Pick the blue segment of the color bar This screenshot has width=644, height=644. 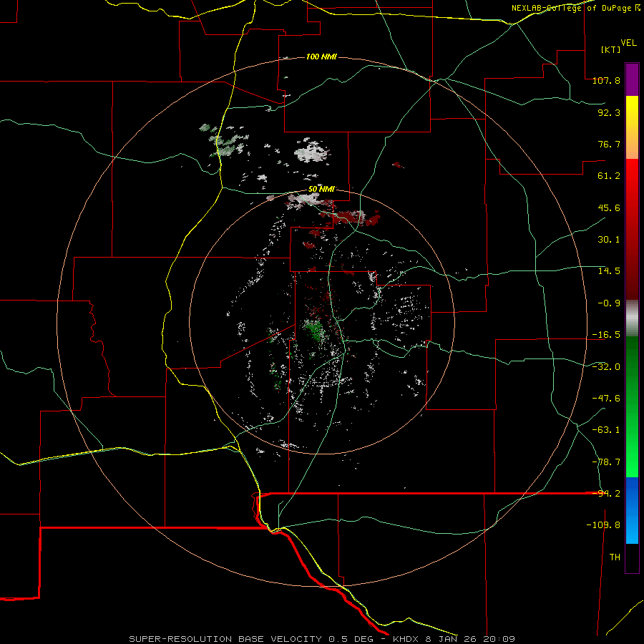(x=632, y=510)
